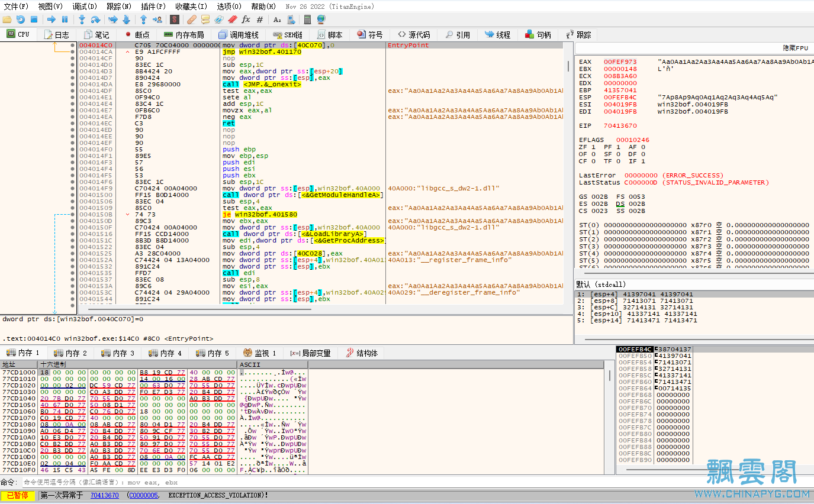Screen dimensions: 814x504
Task: Open the 视图(V) menu
Action: (x=50, y=7)
